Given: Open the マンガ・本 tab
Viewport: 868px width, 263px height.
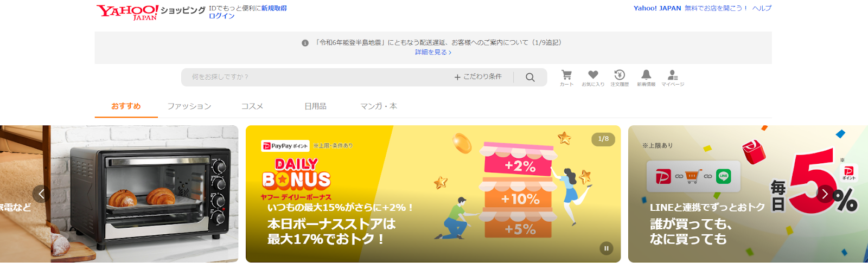Looking at the screenshot, I should [x=379, y=106].
